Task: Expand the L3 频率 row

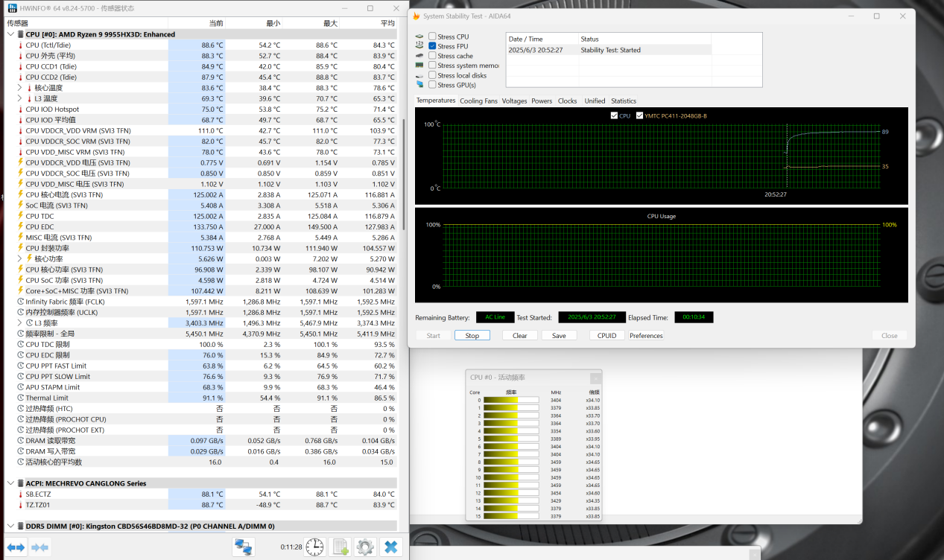Action: pos(20,323)
